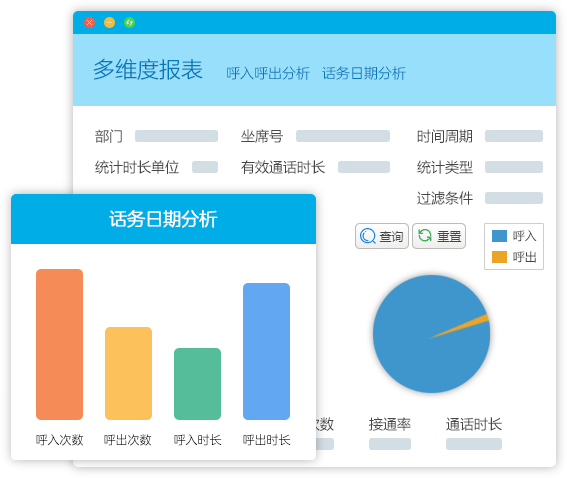This screenshot has width=567, height=478.
Task: Click the green fullscreen window icon
Action: [129, 23]
